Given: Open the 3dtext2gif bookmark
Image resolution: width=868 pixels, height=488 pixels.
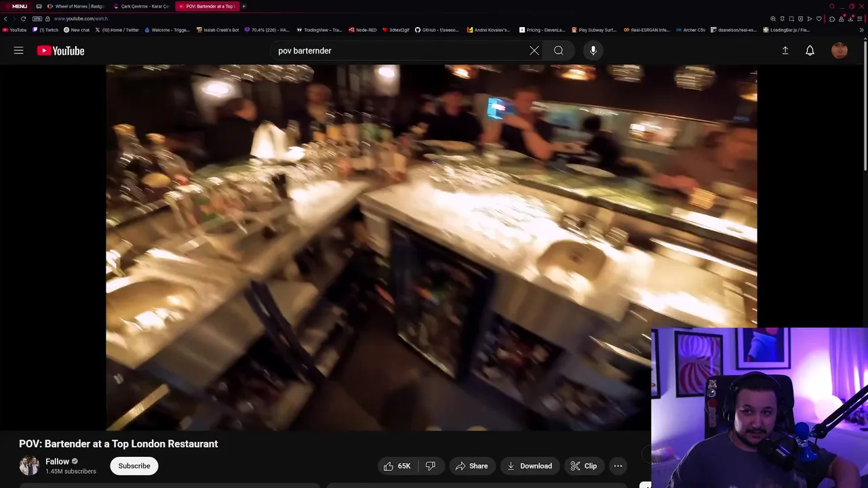Looking at the screenshot, I should click(x=396, y=30).
